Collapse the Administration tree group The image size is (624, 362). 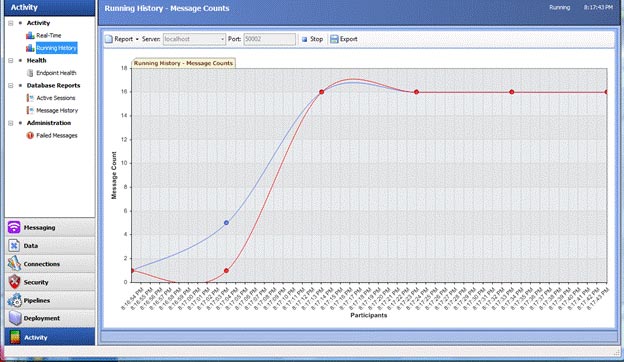click(11, 123)
